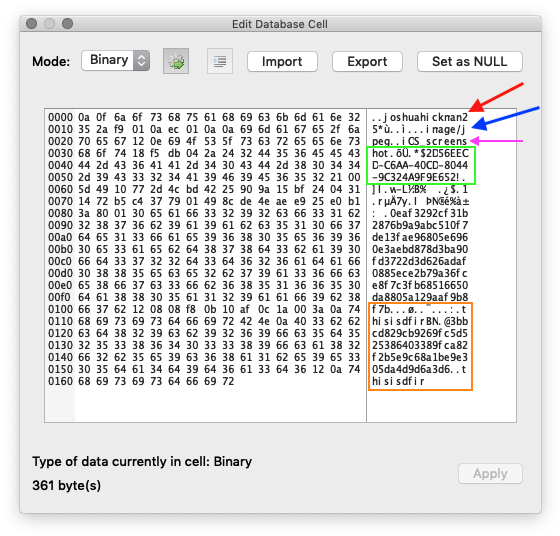Screen dimensions: 560x536
Task: Click the Set as NULL button
Action: point(470,61)
